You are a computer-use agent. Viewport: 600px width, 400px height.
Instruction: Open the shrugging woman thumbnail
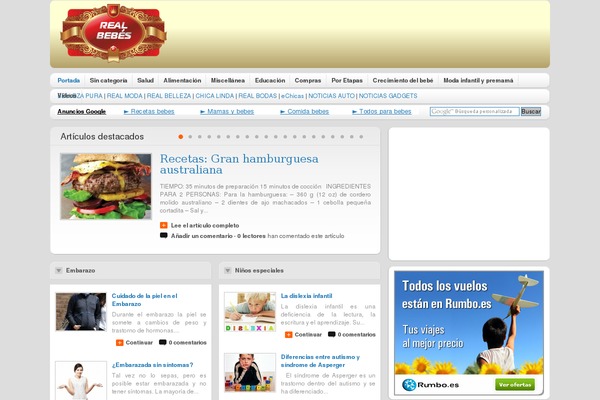tap(81, 381)
